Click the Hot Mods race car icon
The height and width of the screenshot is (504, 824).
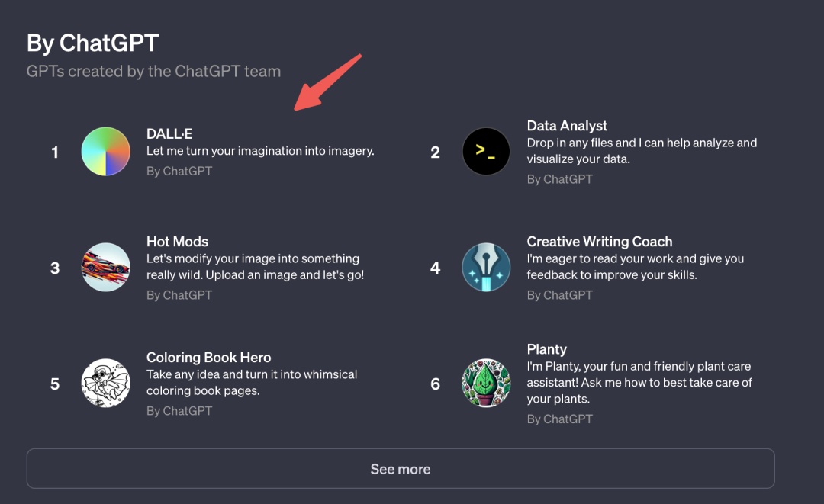pyautogui.click(x=106, y=268)
